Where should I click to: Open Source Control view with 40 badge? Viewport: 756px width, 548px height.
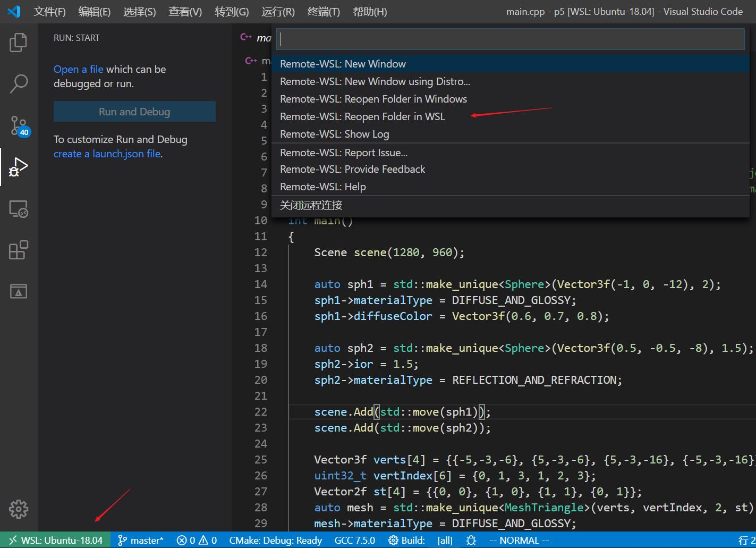pos(19,126)
